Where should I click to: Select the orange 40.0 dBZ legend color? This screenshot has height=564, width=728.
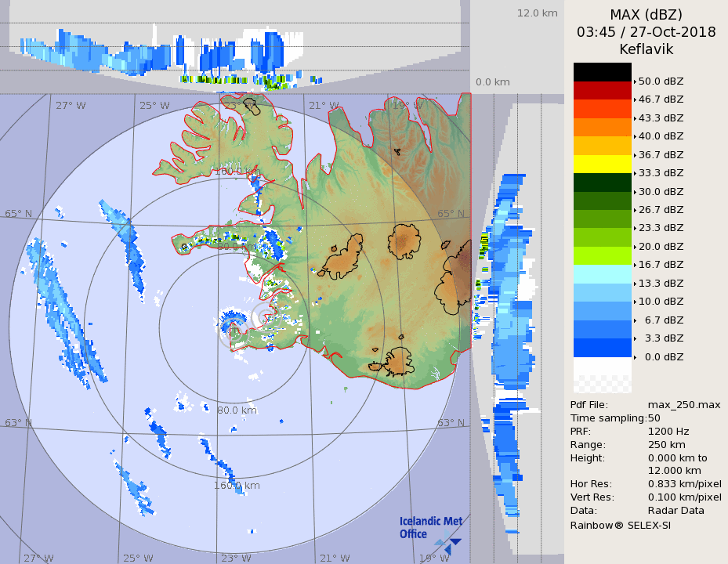(602, 127)
